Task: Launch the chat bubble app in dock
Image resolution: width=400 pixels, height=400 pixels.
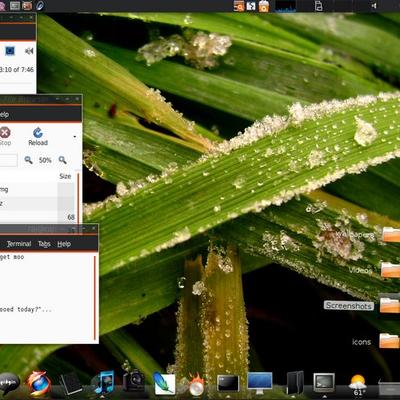Action: coord(9,383)
